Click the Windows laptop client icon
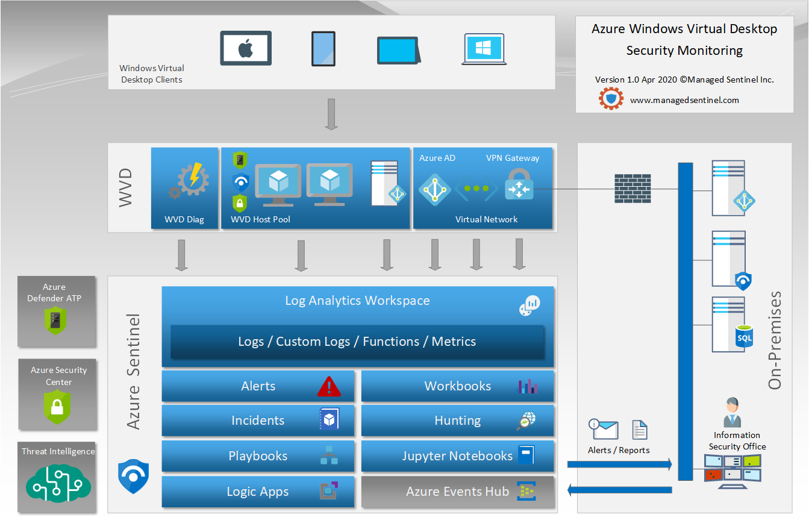 [x=484, y=49]
